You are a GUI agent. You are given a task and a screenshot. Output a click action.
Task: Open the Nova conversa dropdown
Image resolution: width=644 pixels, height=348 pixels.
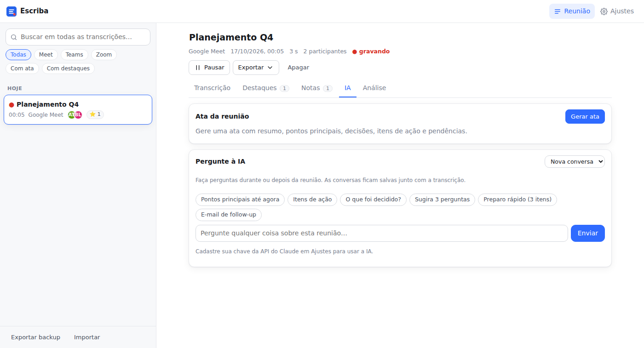575,162
